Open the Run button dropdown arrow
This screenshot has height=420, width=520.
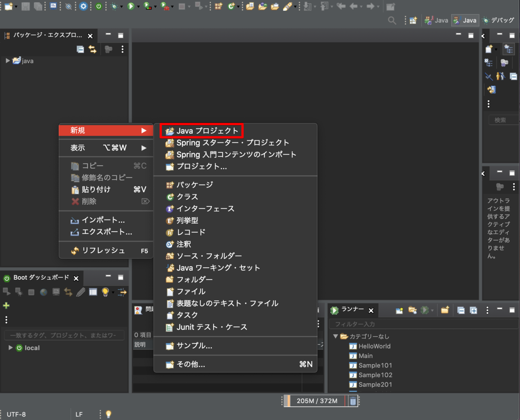(138, 7)
